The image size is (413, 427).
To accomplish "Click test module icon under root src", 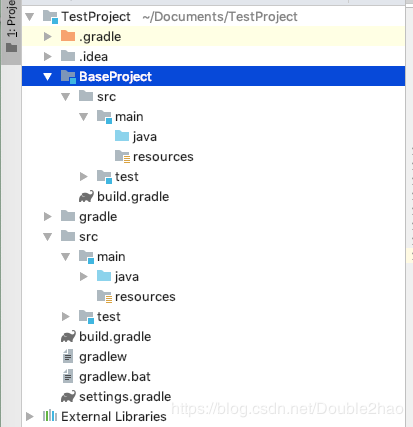I will (86, 317).
